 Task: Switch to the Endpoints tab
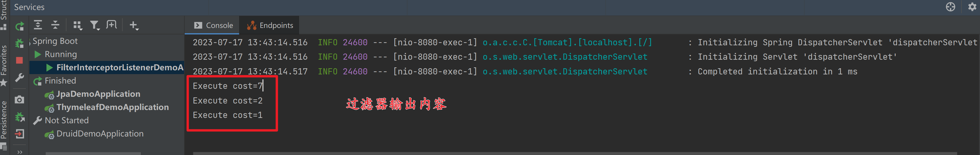270,25
